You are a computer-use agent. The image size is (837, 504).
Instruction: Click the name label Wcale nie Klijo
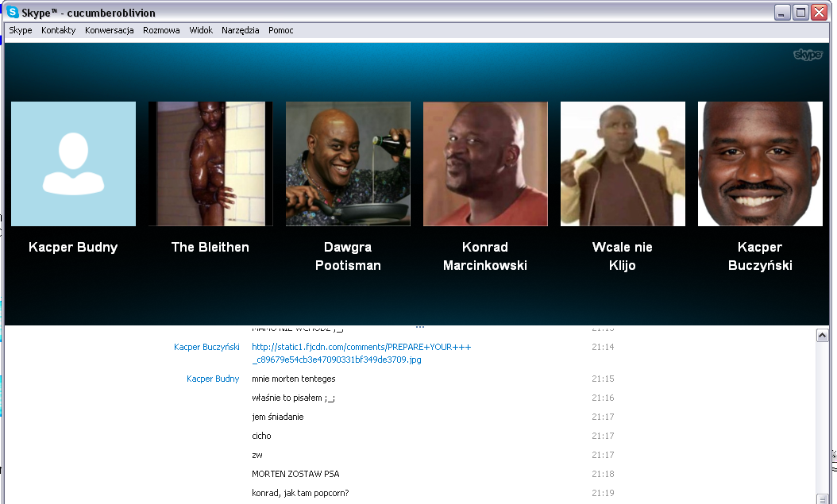623,256
